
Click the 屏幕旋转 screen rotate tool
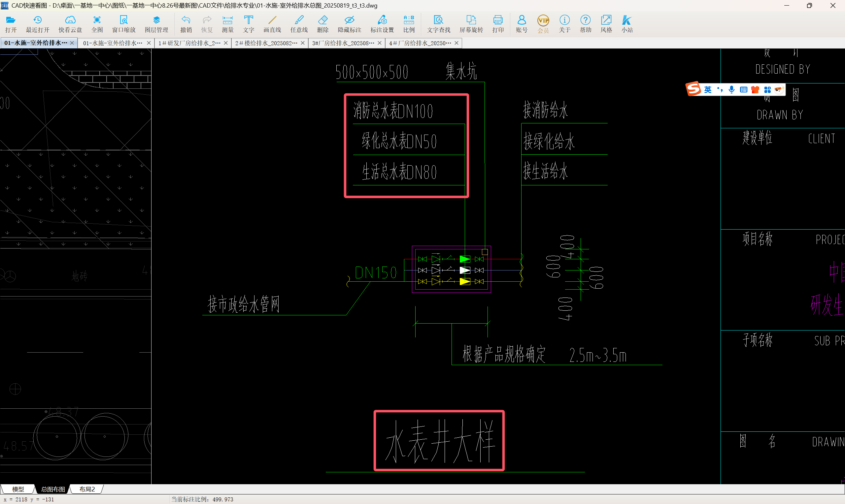click(471, 24)
